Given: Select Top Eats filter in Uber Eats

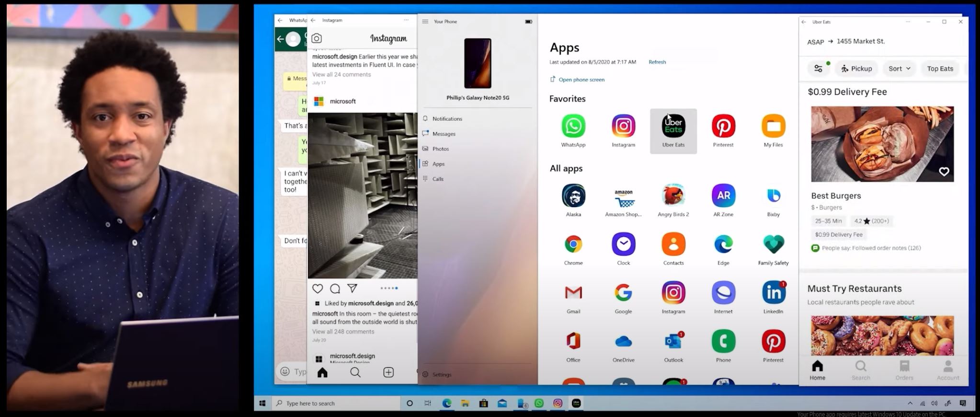Looking at the screenshot, I should tap(940, 69).
